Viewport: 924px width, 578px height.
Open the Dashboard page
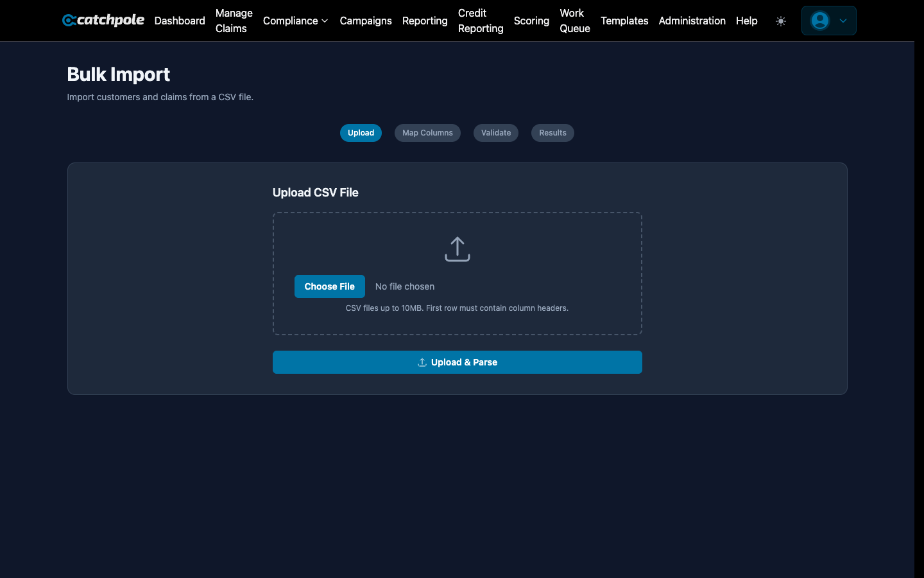(179, 21)
